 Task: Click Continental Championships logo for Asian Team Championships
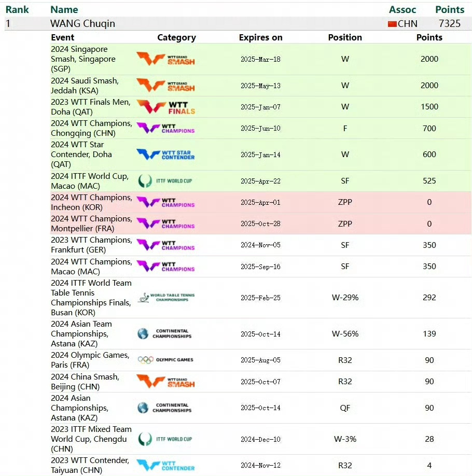pyautogui.click(x=164, y=333)
